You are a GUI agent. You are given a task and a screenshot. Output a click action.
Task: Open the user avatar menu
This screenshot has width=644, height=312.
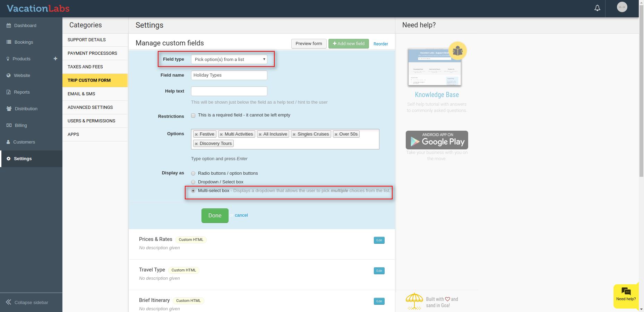[622, 7]
